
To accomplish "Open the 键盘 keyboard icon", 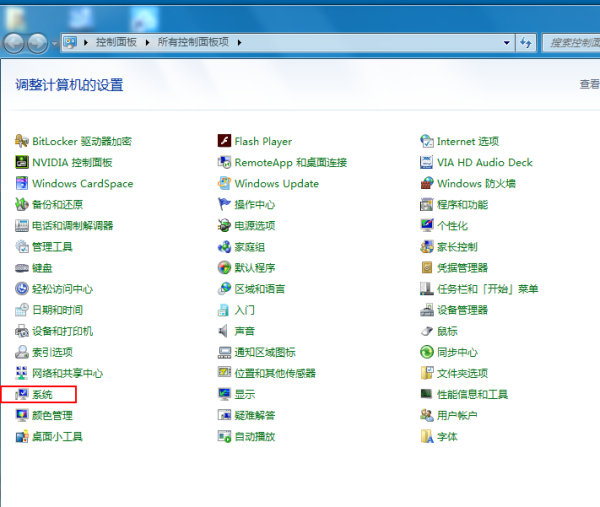I will pyautogui.click(x=21, y=268).
